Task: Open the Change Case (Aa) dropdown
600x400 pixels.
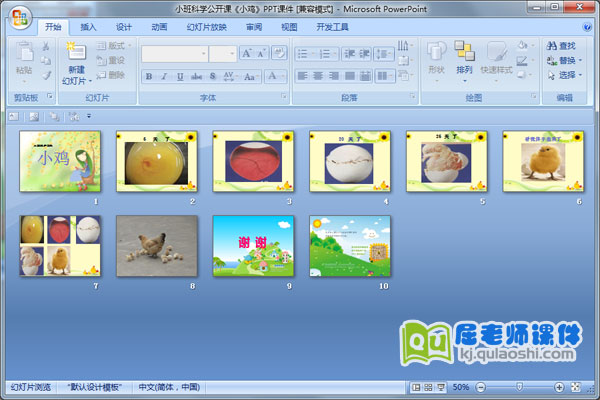Action: pyautogui.click(x=251, y=77)
